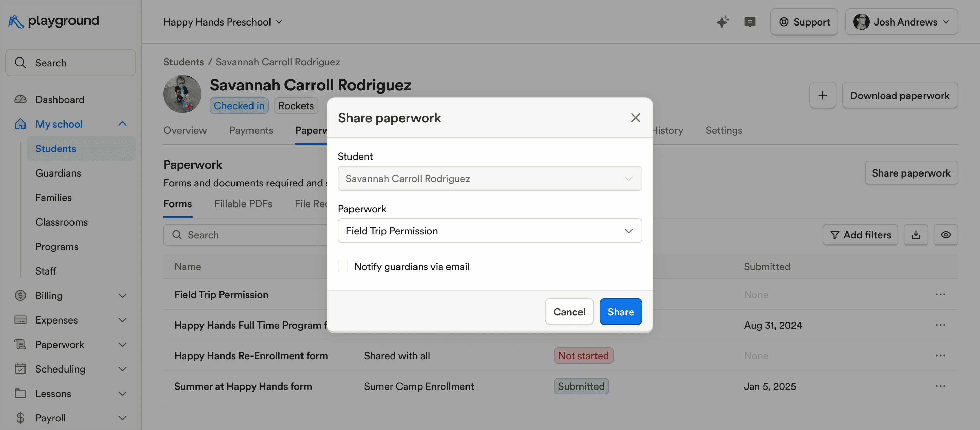This screenshot has width=980, height=430.
Task: Close the Share paperwork dialog
Action: (x=635, y=118)
